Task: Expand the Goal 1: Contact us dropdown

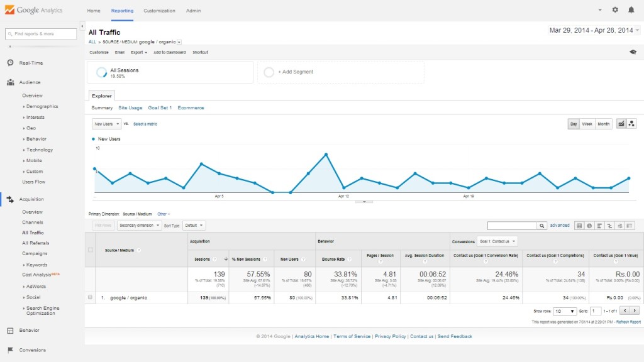Action: (x=497, y=241)
